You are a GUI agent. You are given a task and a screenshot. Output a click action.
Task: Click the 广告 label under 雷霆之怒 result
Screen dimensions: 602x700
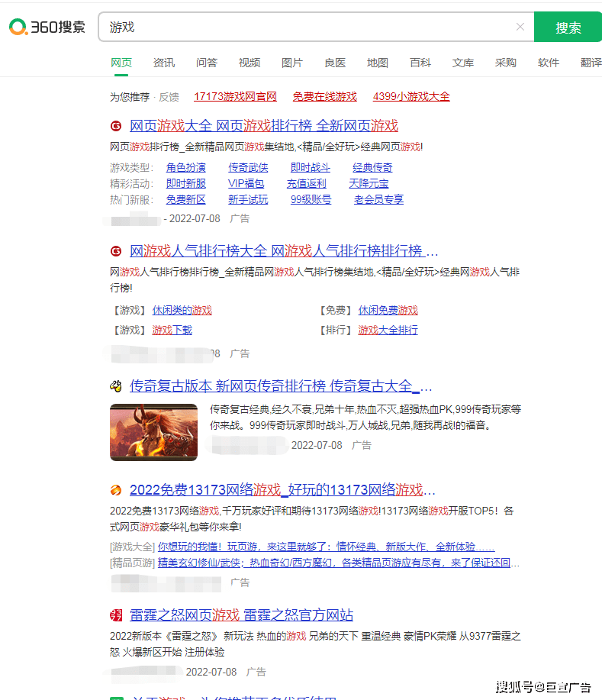pos(256,672)
